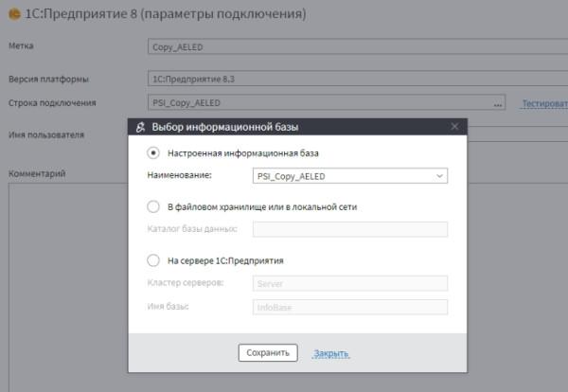Screen dimensions: 568x392
Task: Click the Закрыть link
Action: [x=331, y=353]
